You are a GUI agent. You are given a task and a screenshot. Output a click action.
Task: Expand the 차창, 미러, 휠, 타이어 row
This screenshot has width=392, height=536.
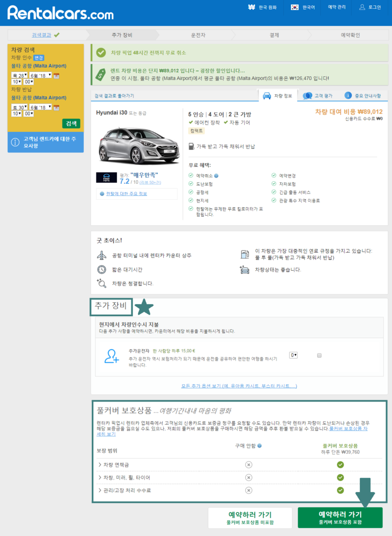click(124, 478)
